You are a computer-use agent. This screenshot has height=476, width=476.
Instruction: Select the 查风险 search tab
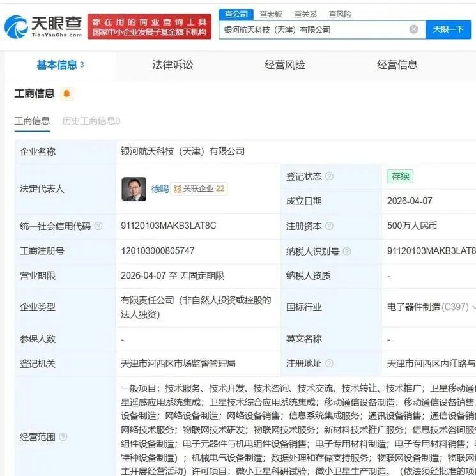click(x=340, y=14)
